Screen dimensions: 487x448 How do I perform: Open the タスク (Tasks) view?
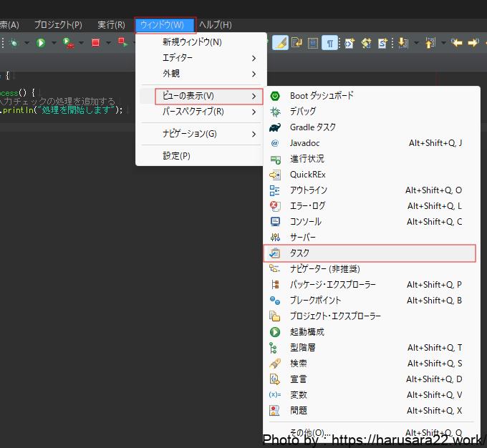click(299, 253)
